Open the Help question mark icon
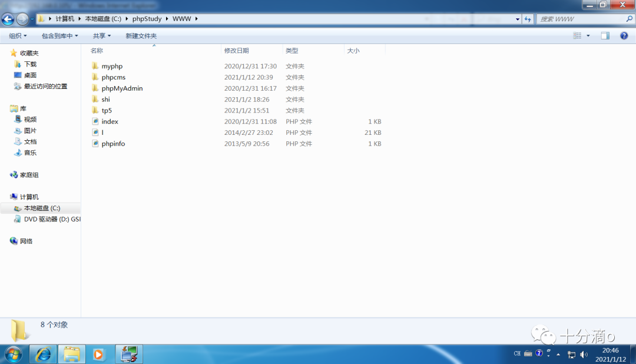636x364 pixels. click(x=624, y=36)
